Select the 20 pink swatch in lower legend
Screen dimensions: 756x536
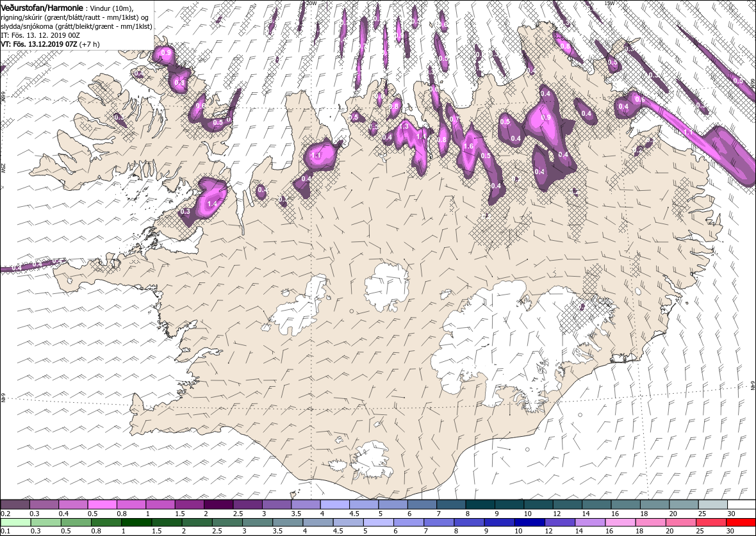680,523
